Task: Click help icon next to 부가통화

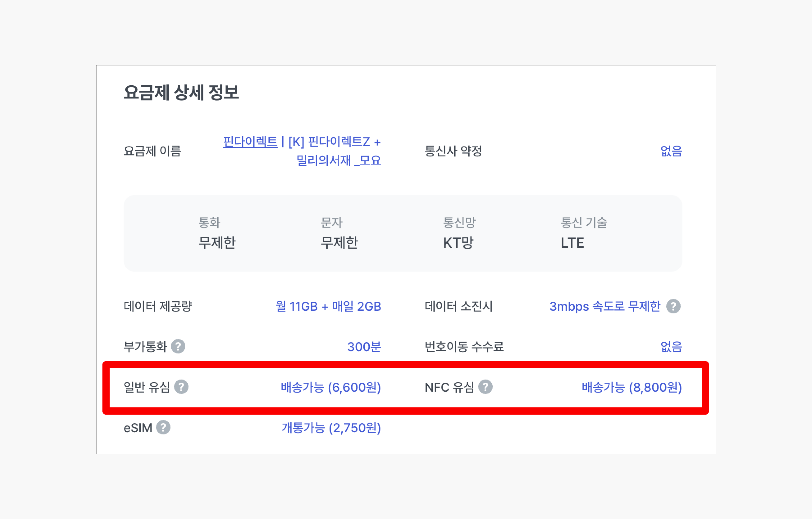Action: click(x=178, y=346)
